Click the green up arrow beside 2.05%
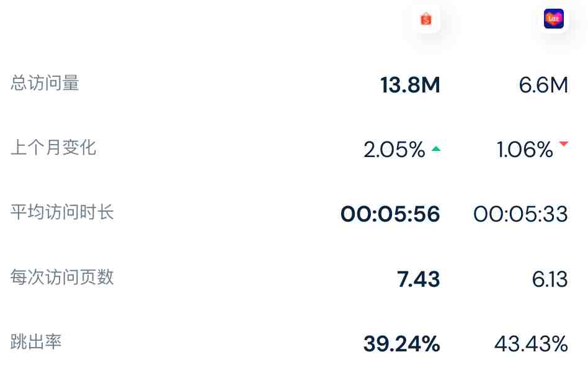588x370 pixels. 436,149
